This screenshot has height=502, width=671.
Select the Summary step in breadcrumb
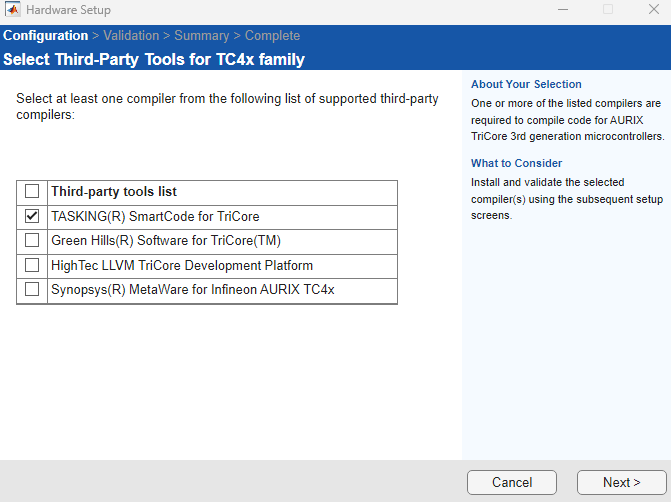pos(202,36)
